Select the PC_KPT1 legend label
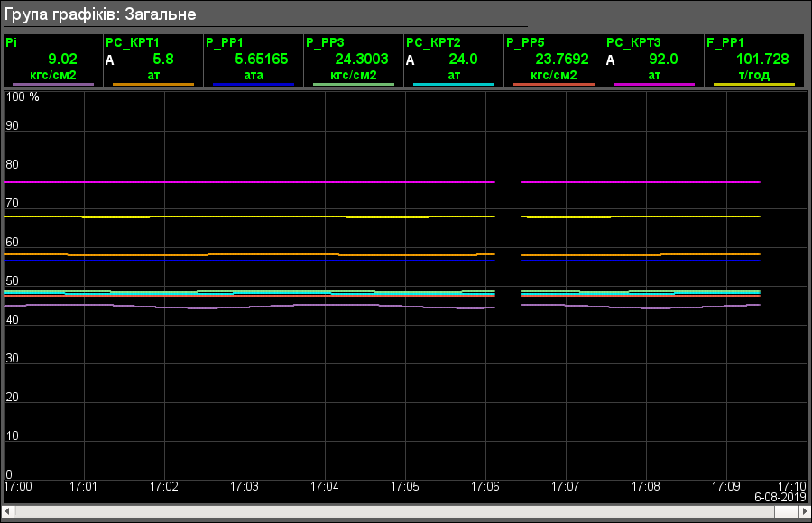The height and width of the screenshot is (523, 812). tap(133, 42)
